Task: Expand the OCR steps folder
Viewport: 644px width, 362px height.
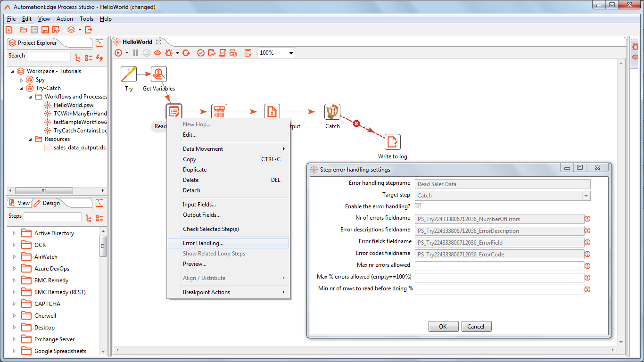Action: coord(15,245)
